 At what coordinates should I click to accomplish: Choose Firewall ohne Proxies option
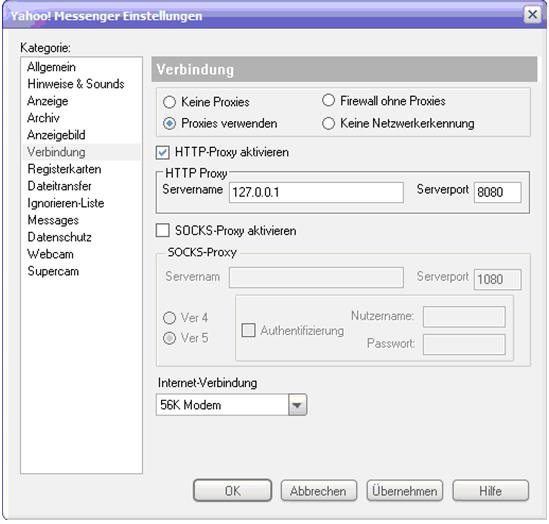point(328,100)
